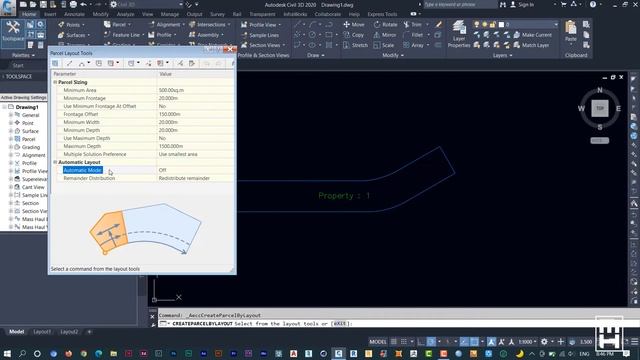Switch to the Layout1 tab

pos(42,332)
